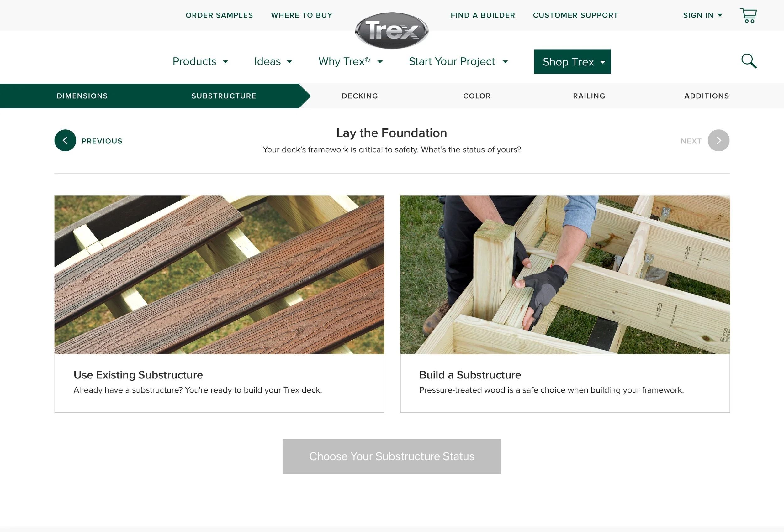The height and width of the screenshot is (532, 784).
Task: Click Choose Your Substructure Status button
Action: pos(392,456)
